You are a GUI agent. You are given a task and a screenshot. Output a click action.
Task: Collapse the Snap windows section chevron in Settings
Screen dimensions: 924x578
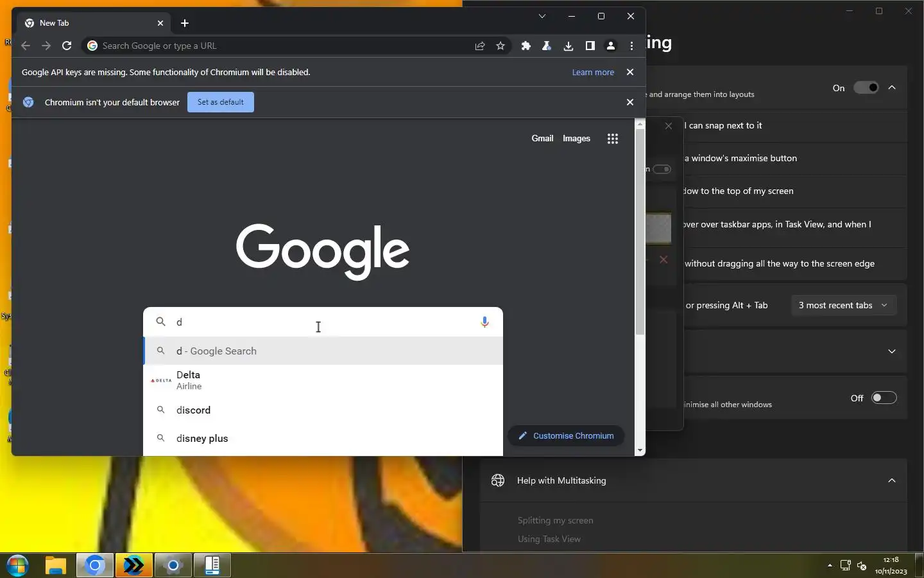[892, 88]
